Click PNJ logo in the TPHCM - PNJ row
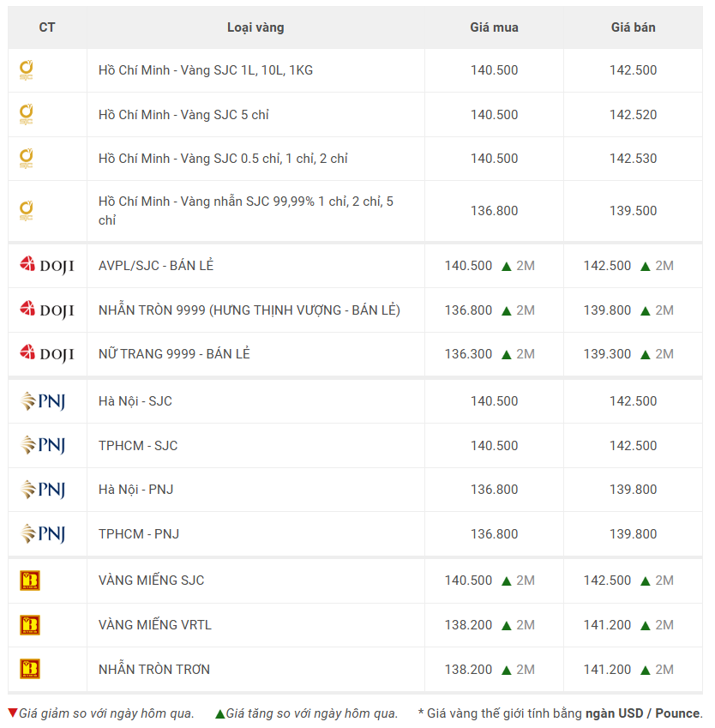This screenshot has width=715, height=728. pyautogui.click(x=43, y=534)
